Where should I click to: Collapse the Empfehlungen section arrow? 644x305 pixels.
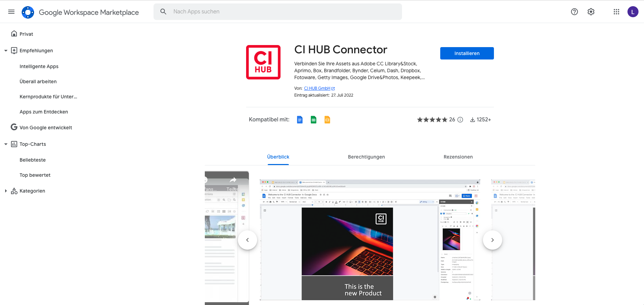coord(6,51)
